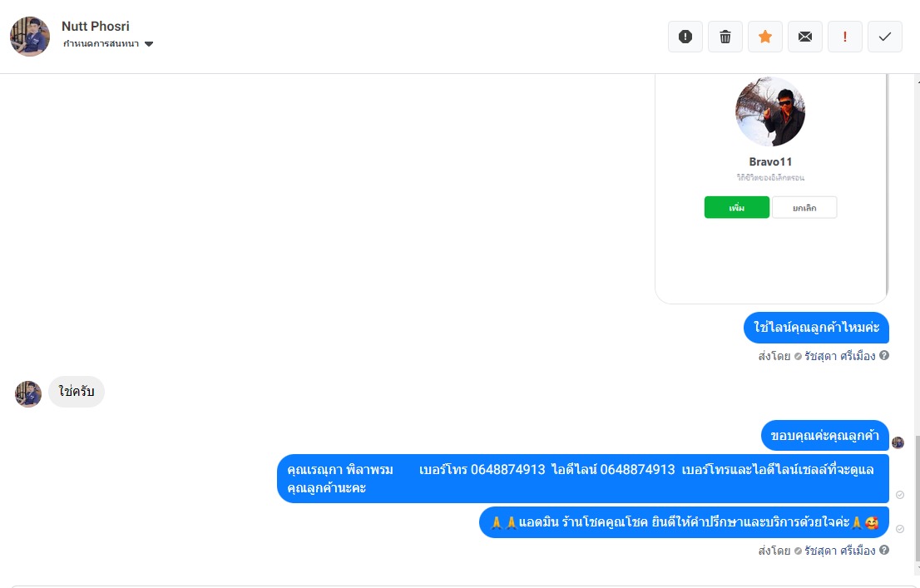The width and height of the screenshot is (920, 588).
Task: Open the กำหนดการสนทนา menu label
Action: pos(101,44)
